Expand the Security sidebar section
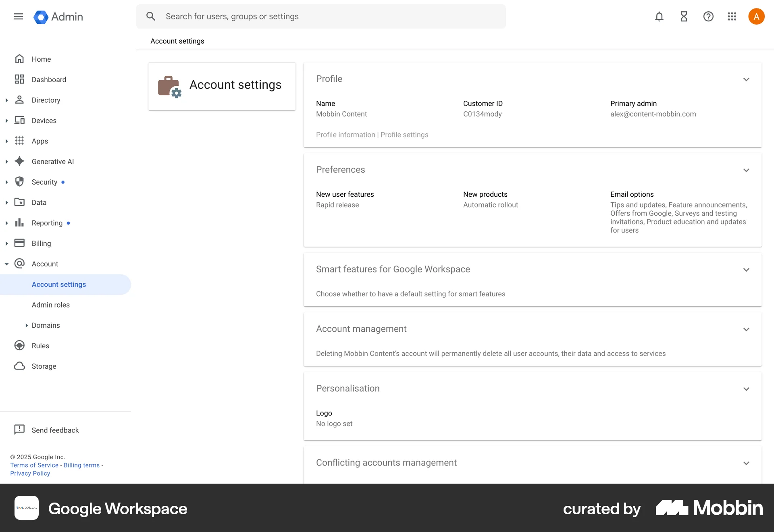 (6, 182)
